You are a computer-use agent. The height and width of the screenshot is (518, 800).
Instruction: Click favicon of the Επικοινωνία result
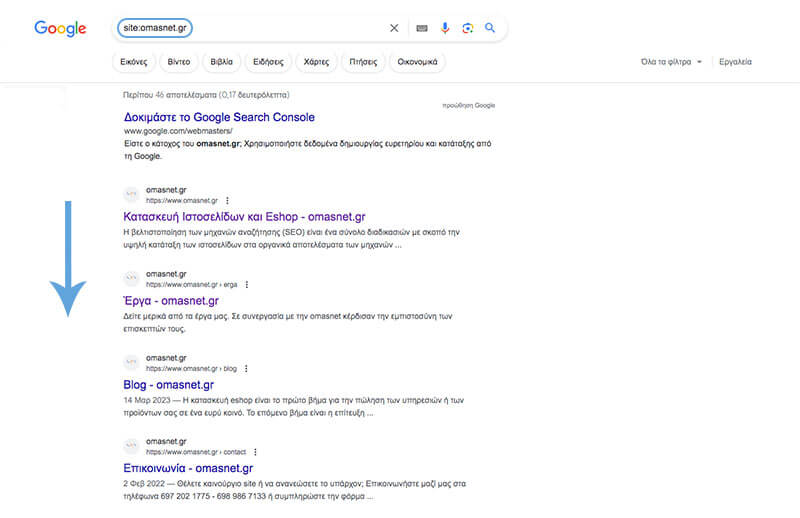[x=132, y=446]
